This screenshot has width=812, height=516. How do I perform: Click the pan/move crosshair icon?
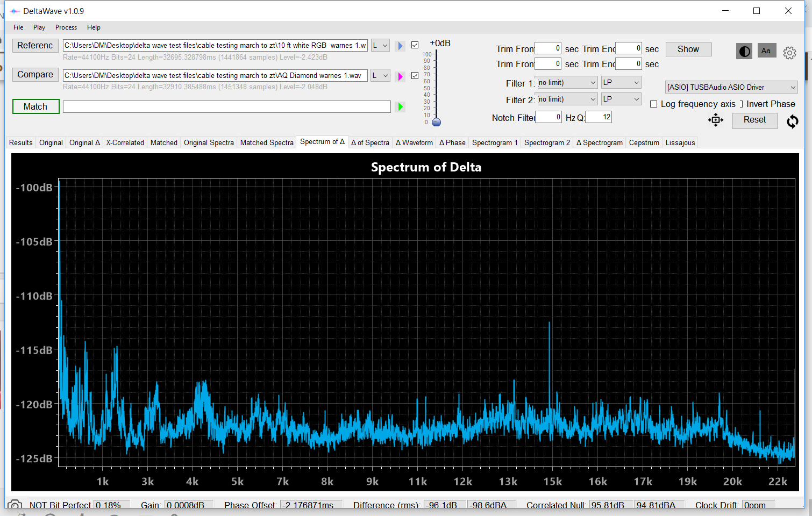click(x=716, y=120)
